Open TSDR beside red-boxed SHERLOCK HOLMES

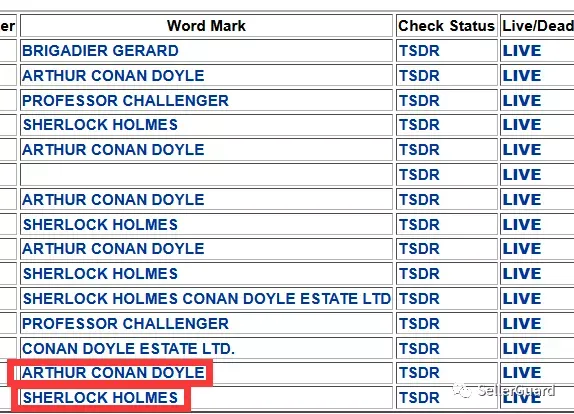419,398
